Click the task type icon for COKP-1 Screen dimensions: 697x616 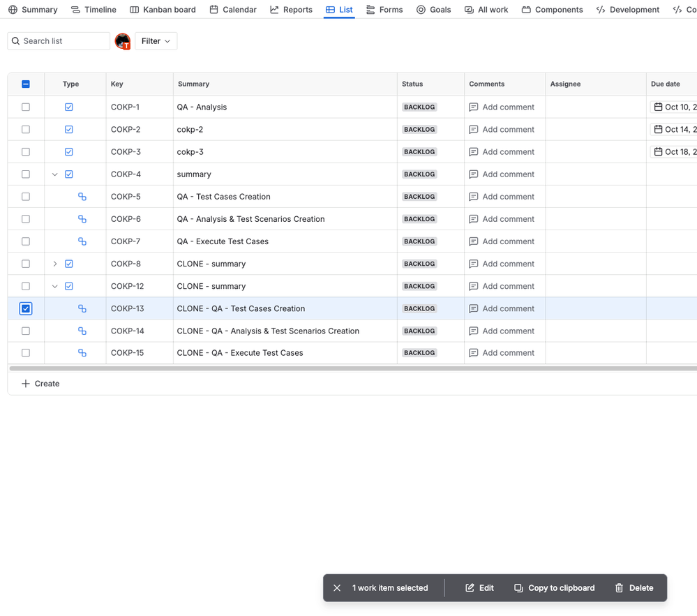tap(69, 107)
